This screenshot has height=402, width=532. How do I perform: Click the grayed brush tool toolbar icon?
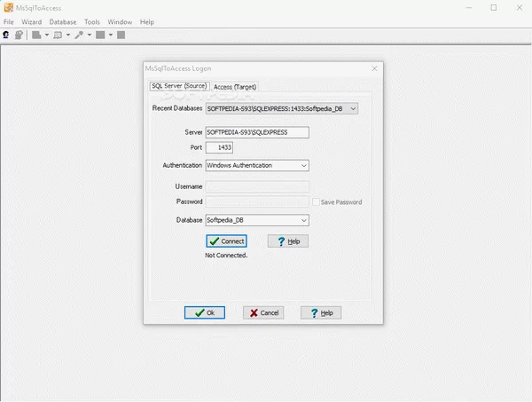click(79, 35)
